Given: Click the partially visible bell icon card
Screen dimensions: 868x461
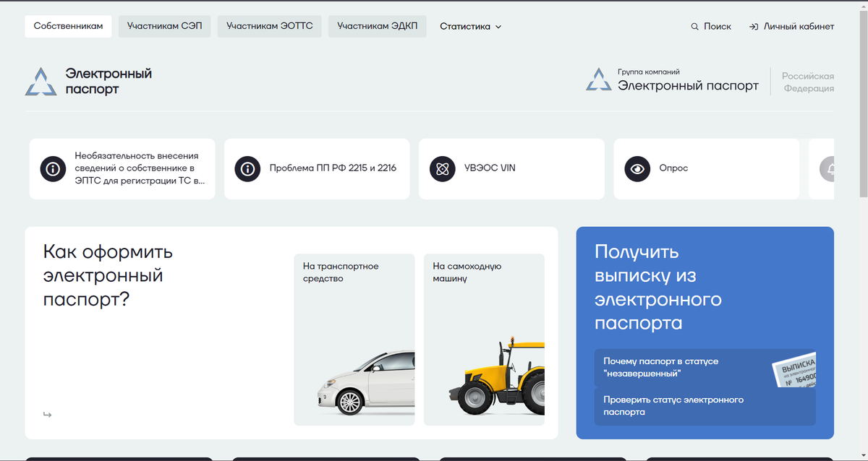Looking at the screenshot, I should (822, 169).
